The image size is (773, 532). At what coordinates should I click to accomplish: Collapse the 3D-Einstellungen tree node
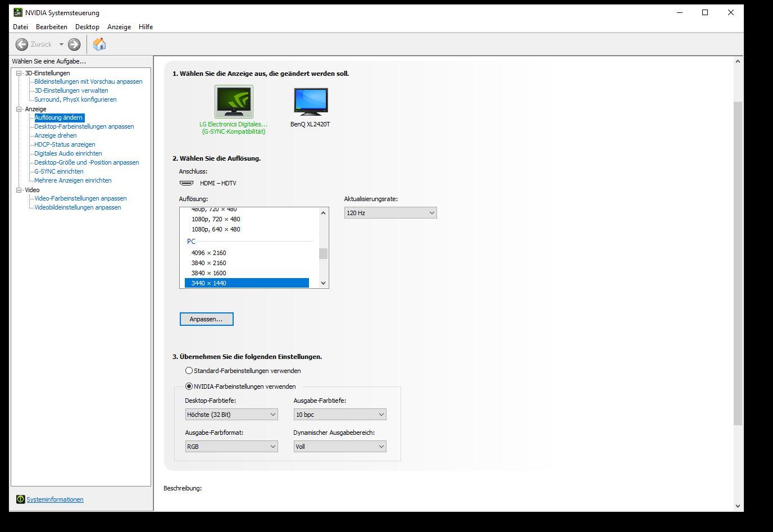click(x=19, y=73)
